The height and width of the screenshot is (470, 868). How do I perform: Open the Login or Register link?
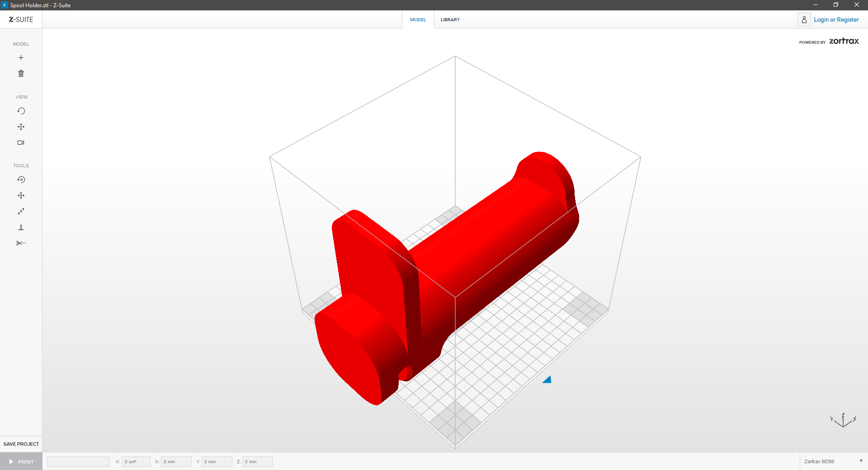836,20
